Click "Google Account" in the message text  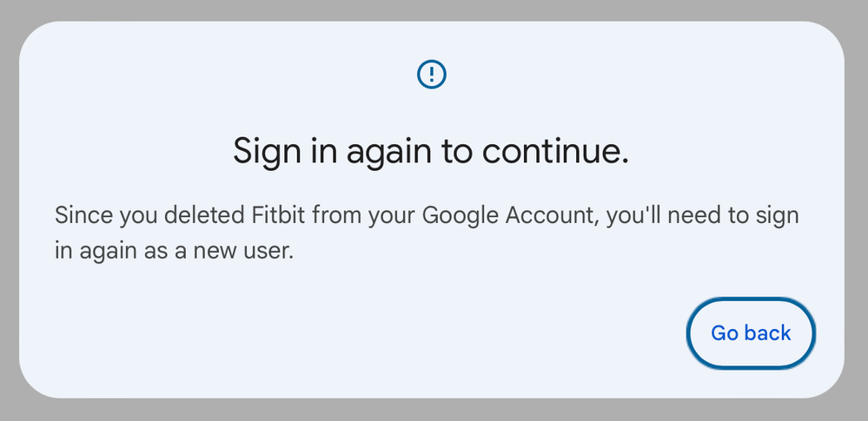pos(509,215)
